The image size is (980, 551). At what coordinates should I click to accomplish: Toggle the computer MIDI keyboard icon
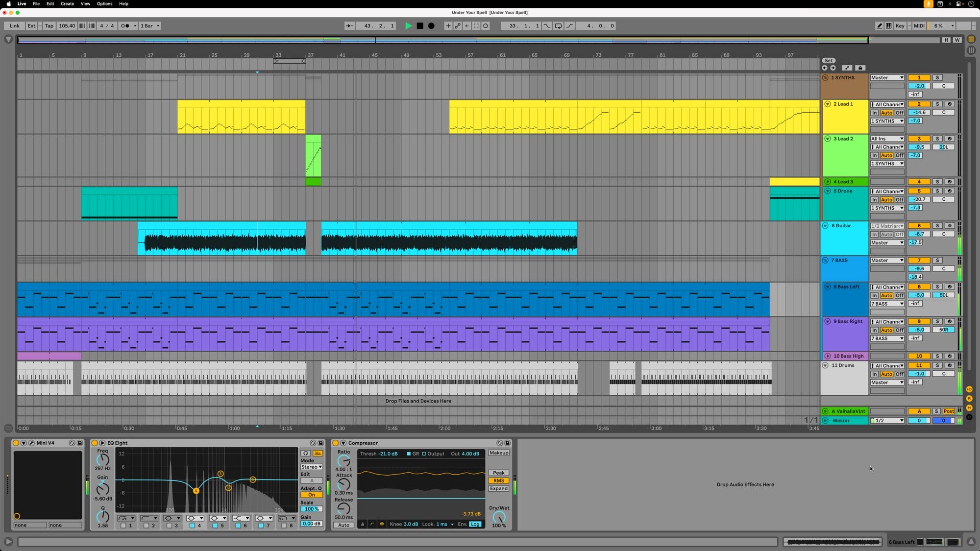point(889,26)
